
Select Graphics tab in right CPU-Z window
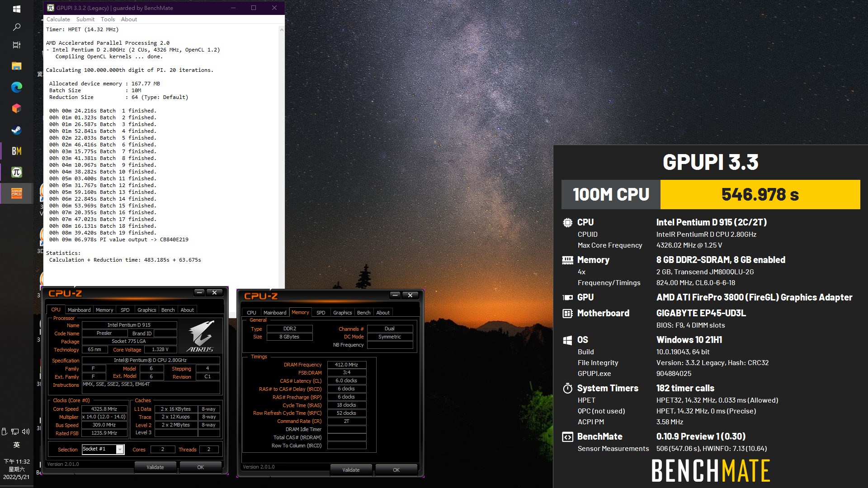[343, 313]
